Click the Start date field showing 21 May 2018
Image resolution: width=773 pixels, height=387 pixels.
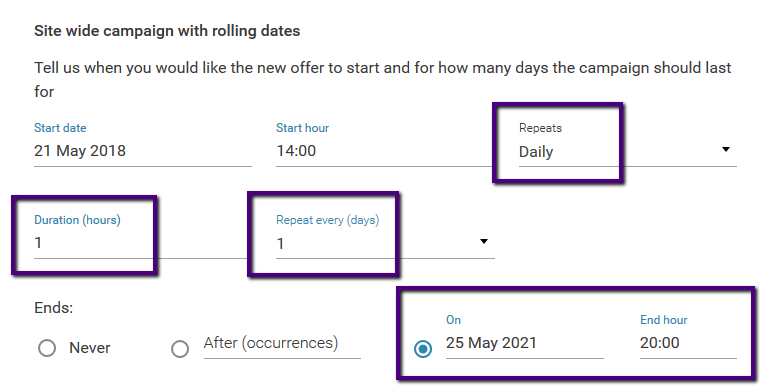(x=142, y=151)
